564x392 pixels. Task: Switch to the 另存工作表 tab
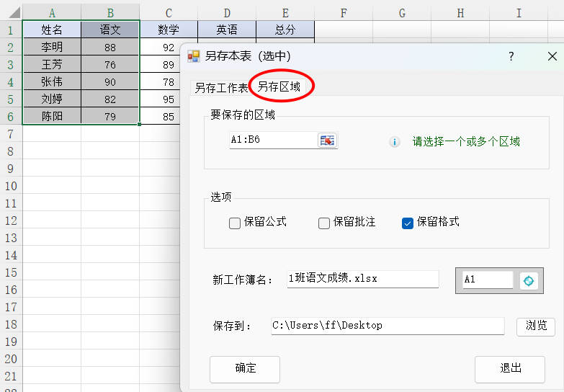click(221, 88)
